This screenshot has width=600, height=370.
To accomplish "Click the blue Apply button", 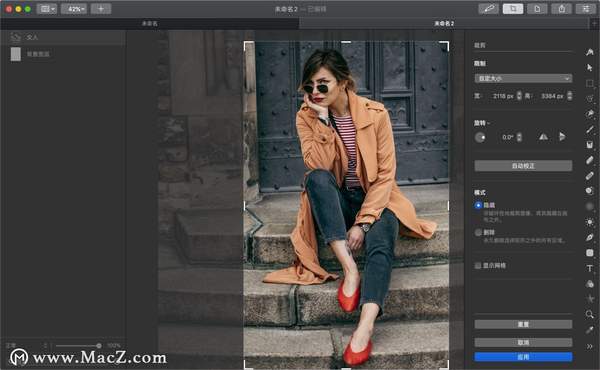I will pos(523,357).
